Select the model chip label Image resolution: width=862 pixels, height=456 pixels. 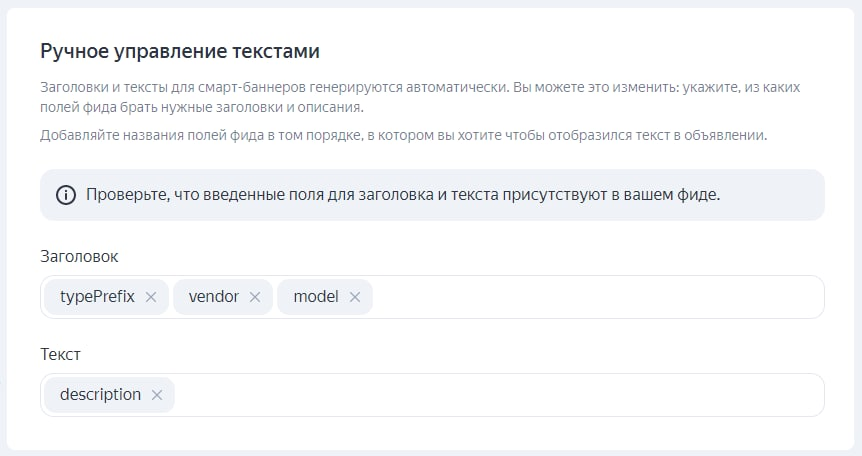point(316,297)
